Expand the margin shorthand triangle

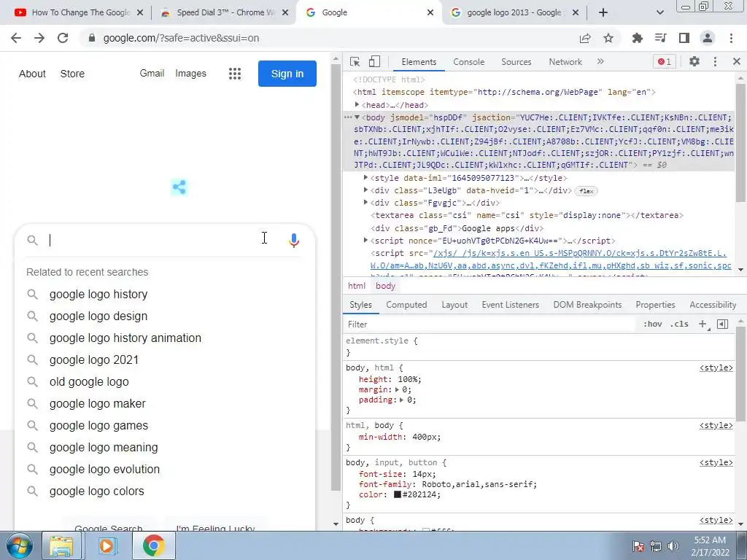(397, 389)
